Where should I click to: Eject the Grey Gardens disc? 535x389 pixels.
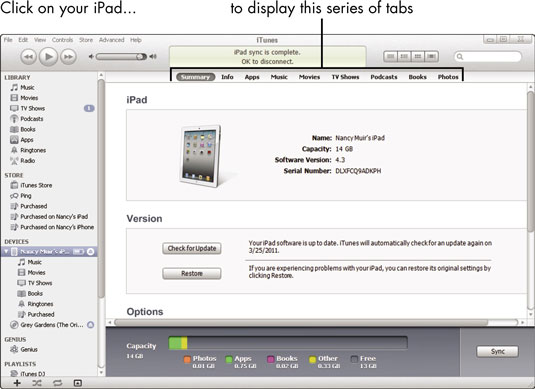click(90, 325)
